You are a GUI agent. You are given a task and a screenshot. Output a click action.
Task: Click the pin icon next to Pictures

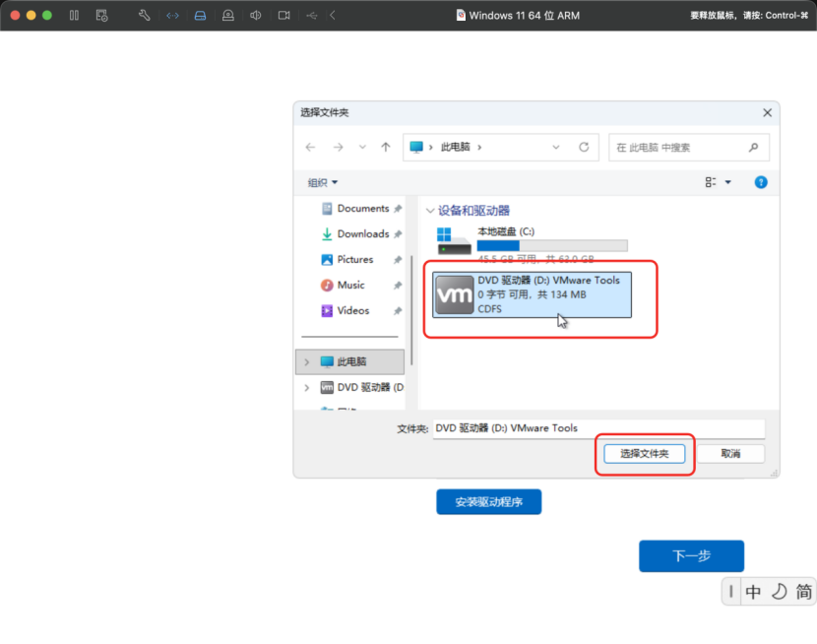click(398, 260)
